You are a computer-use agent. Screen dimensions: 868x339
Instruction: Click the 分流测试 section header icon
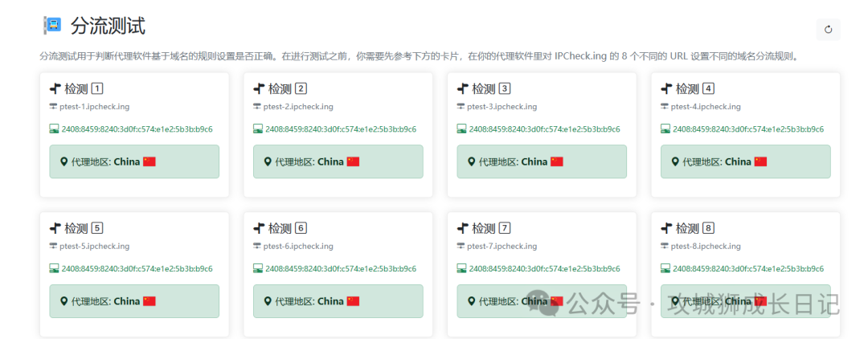52,26
